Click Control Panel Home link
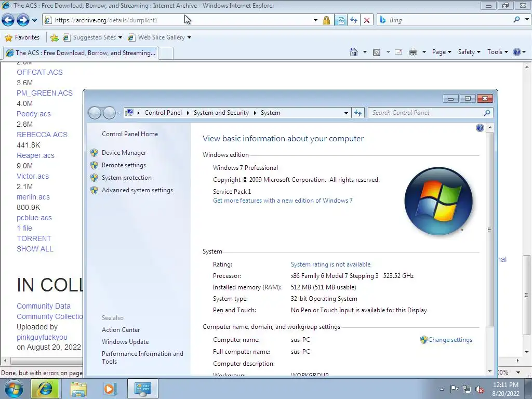 pyautogui.click(x=130, y=134)
